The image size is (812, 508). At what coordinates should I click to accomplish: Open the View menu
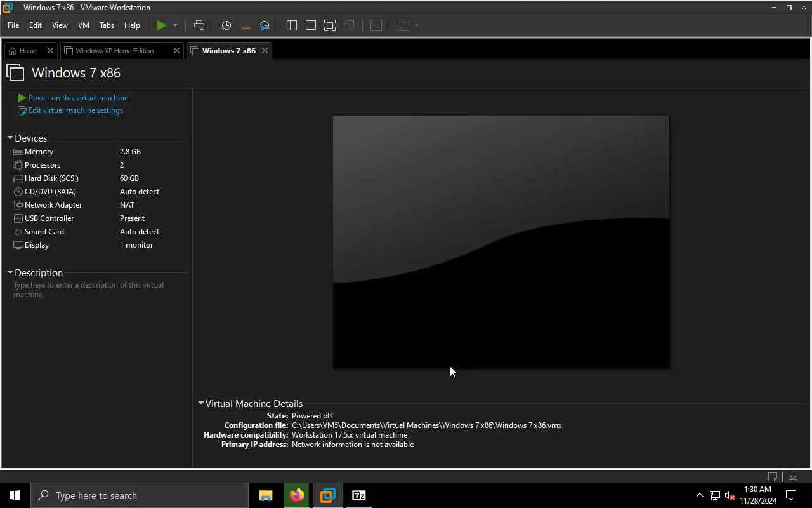pos(60,25)
